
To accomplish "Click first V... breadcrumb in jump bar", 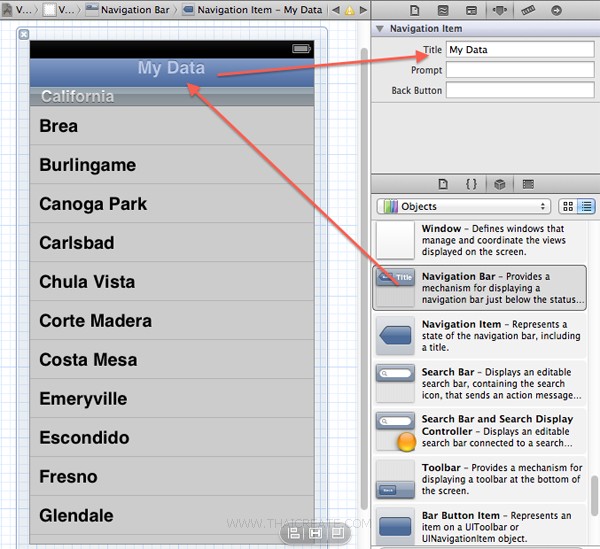I will [18, 10].
